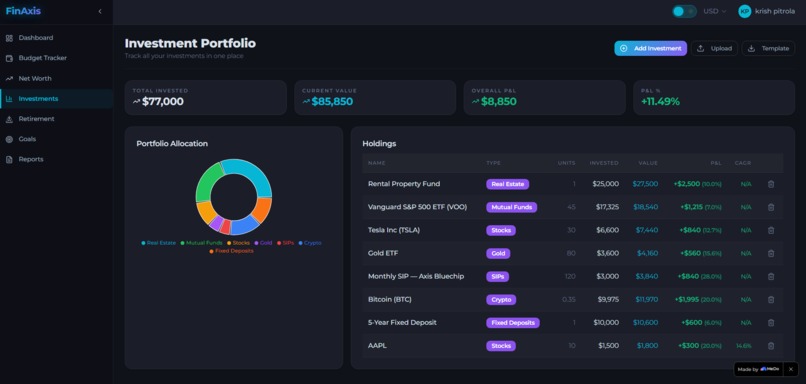Open the Dashboard page
The width and height of the screenshot is (806, 384).
57,38
